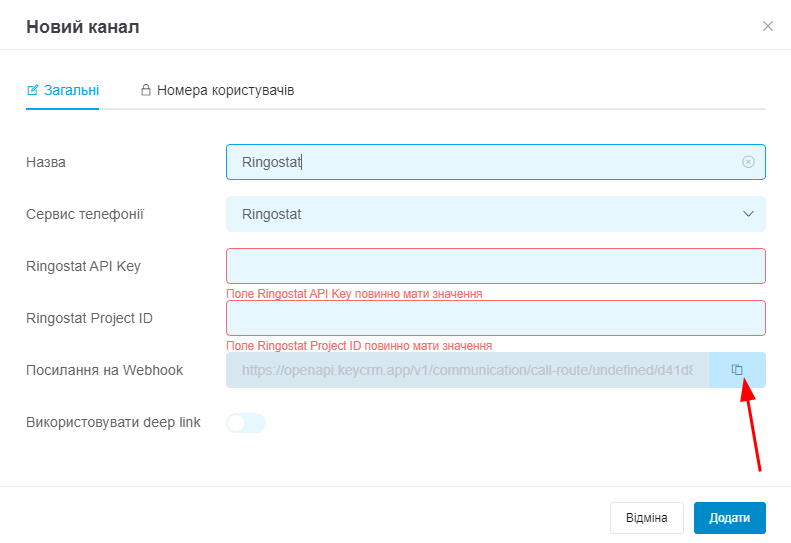The height and width of the screenshot is (543, 791).
Task: Click into the Назва text field
Action: (496, 162)
